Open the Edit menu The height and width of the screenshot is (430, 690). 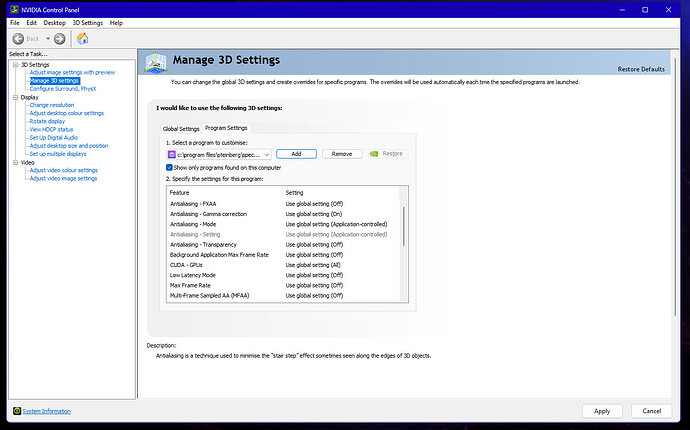pos(31,23)
